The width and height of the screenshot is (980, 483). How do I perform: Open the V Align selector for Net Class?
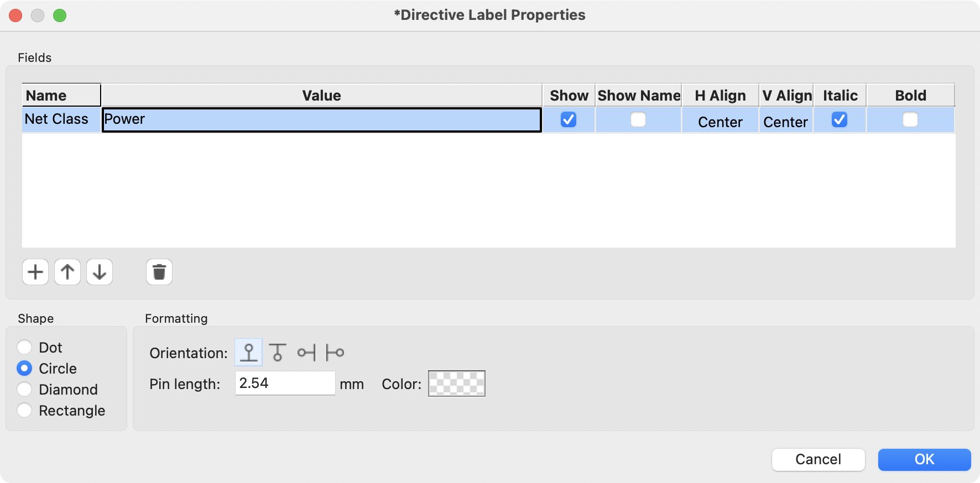click(x=785, y=122)
